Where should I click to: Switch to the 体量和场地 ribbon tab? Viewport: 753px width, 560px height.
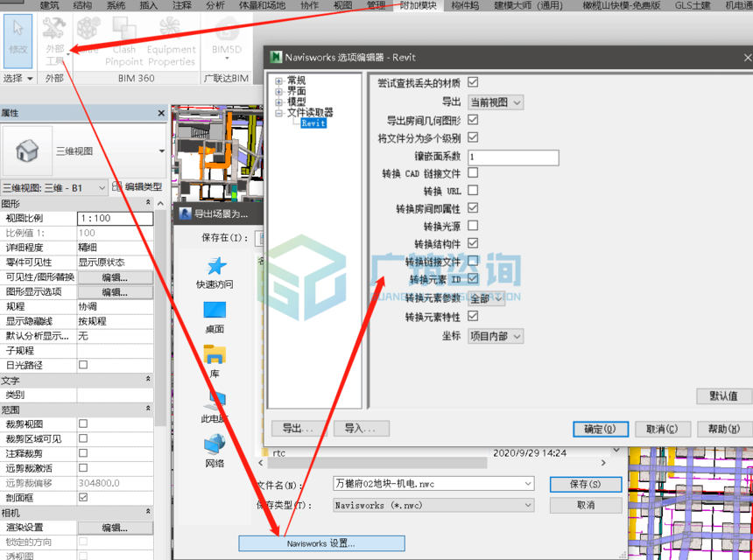click(262, 5)
